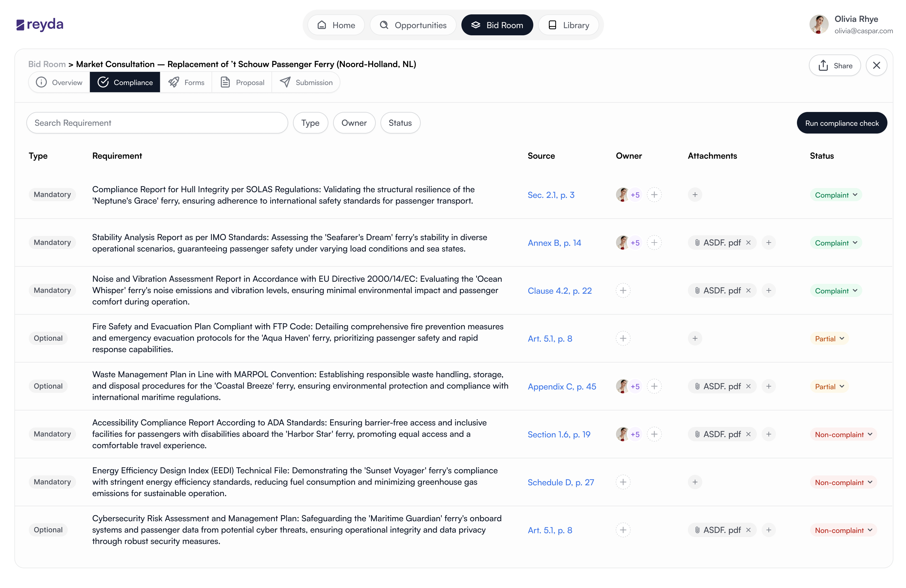The width and height of the screenshot is (906, 588).
Task: Add attachment to Waste Management Plan row
Action: [x=768, y=387]
